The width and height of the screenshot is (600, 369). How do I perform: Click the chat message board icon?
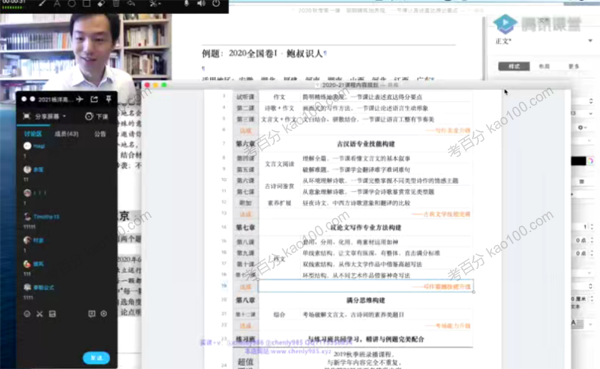91,314
